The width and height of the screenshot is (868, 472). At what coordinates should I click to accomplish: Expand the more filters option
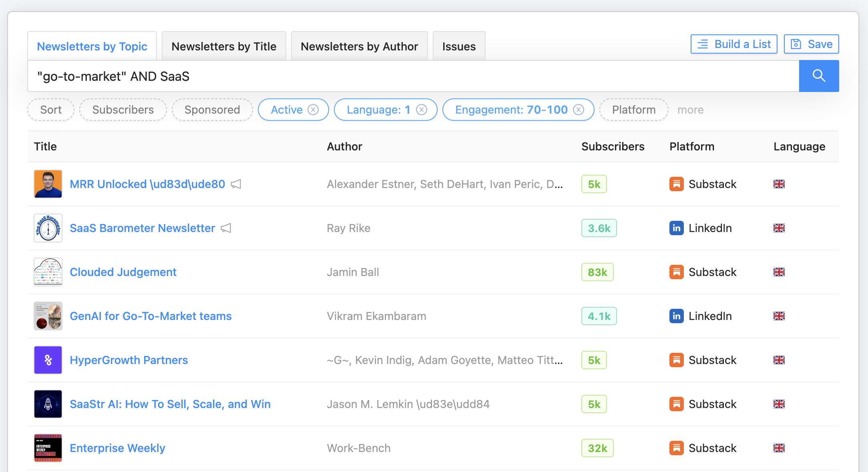(x=690, y=110)
